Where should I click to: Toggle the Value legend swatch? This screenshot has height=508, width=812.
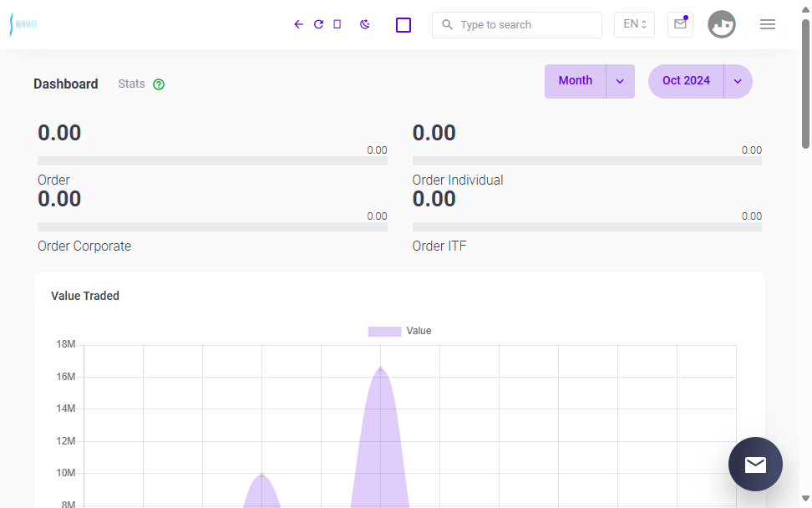(x=384, y=332)
